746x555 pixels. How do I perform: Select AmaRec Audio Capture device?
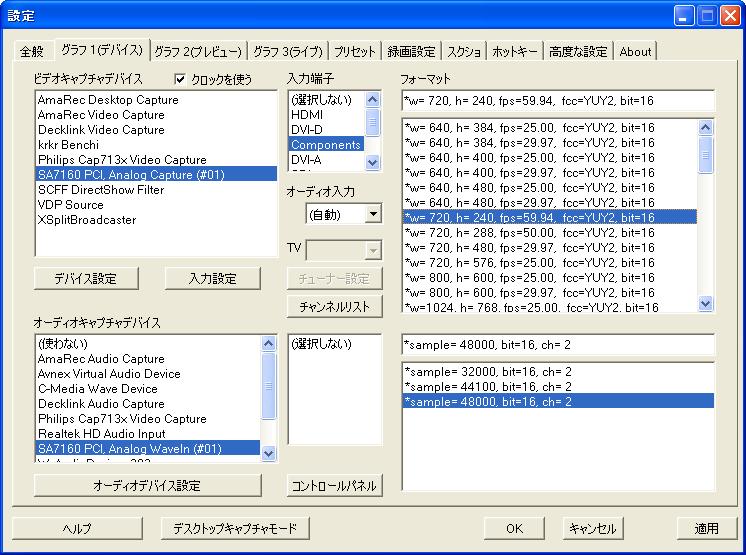[148, 359]
